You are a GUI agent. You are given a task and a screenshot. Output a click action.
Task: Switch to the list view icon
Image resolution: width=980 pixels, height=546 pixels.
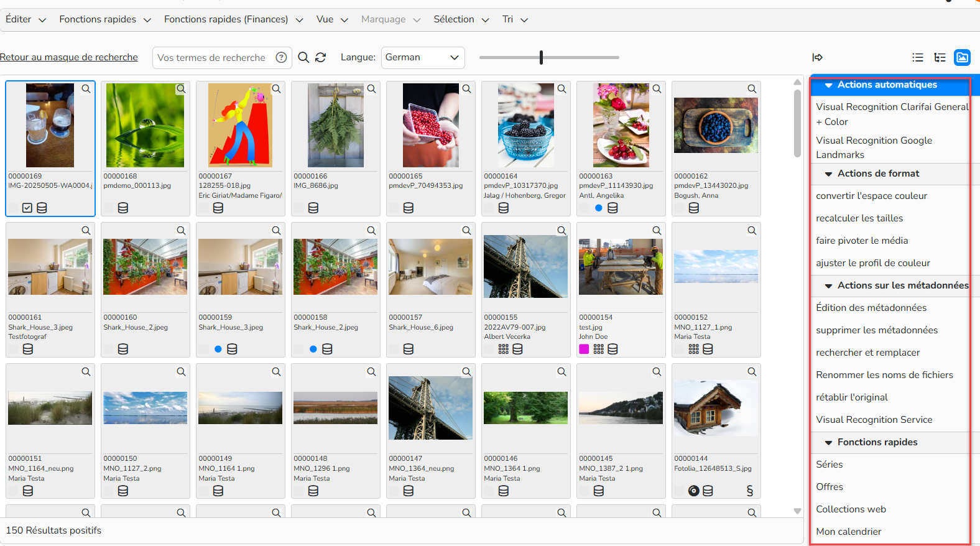918,57
